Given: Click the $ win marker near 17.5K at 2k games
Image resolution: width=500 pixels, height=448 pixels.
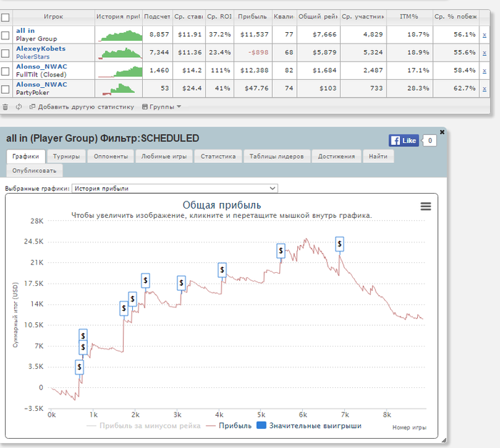Looking at the screenshot, I should coord(146,281).
